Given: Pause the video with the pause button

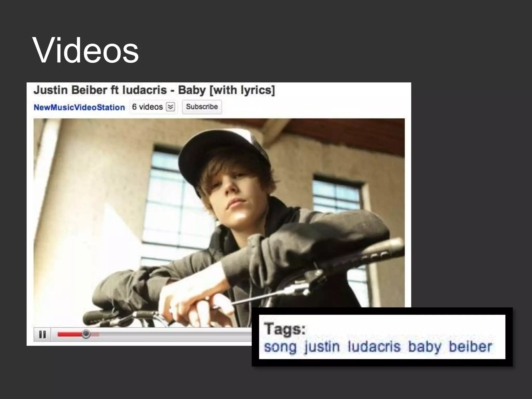Looking at the screenshot, I should [42, 334].
